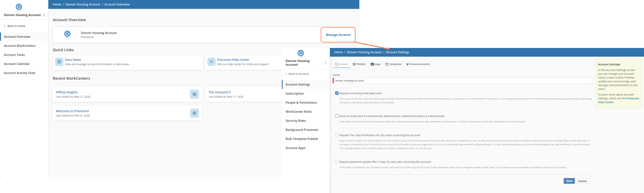Click the Cancel button
This screenshot has height=193, width=644.
(x=582, y=181)
